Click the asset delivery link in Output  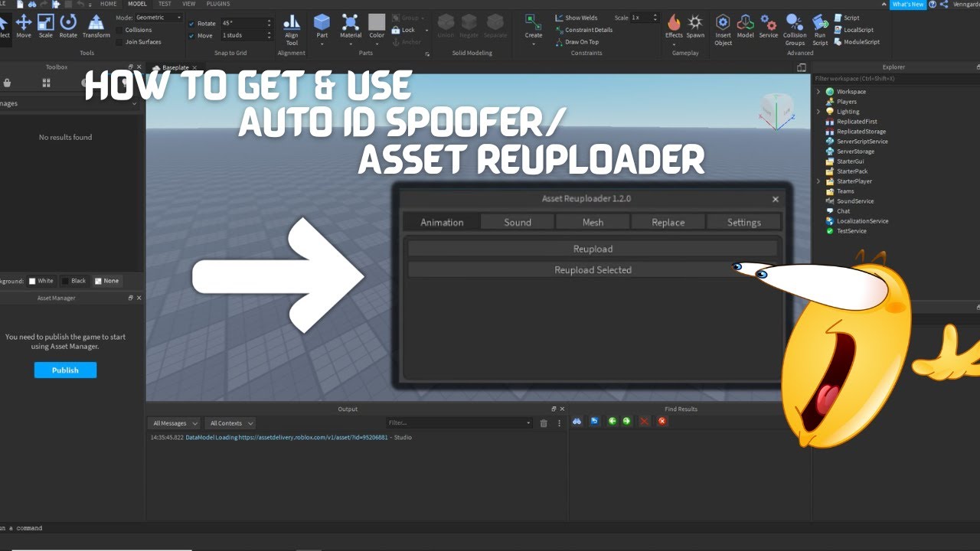pyautogui.click(x=286, y=438)
